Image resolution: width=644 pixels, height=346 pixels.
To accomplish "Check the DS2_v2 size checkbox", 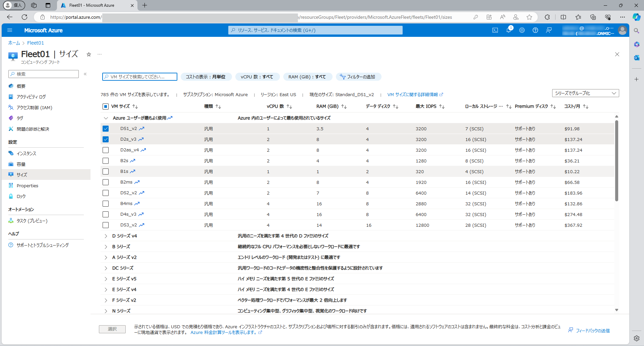I will coord(106,193).
